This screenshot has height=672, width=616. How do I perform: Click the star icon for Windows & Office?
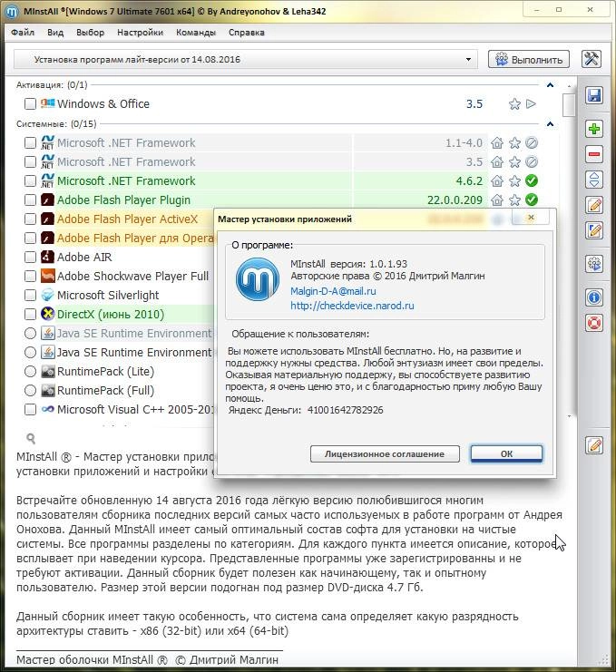[x=514, y=104]
